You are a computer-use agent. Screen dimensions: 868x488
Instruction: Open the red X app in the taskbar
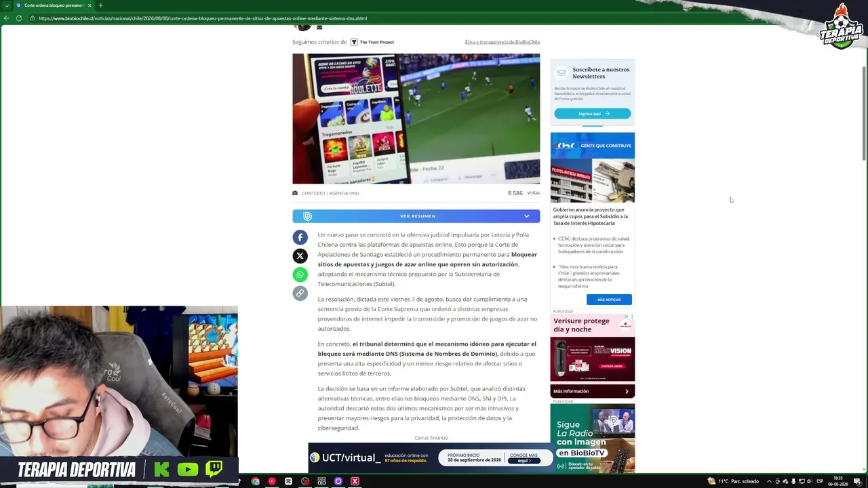tap(355, 481)
